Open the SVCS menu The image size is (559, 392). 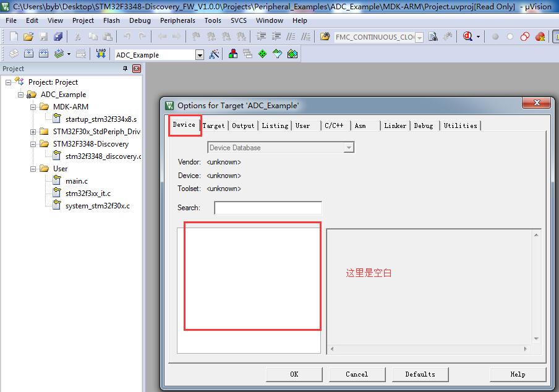pos(239,20)
